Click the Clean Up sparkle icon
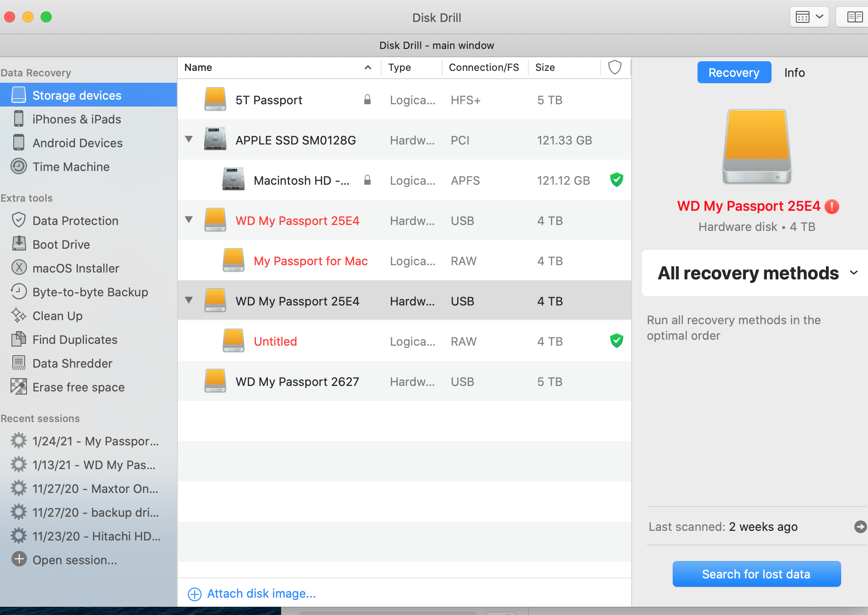The width and height of the screenshot is (868, 615). tap(19, 316)
